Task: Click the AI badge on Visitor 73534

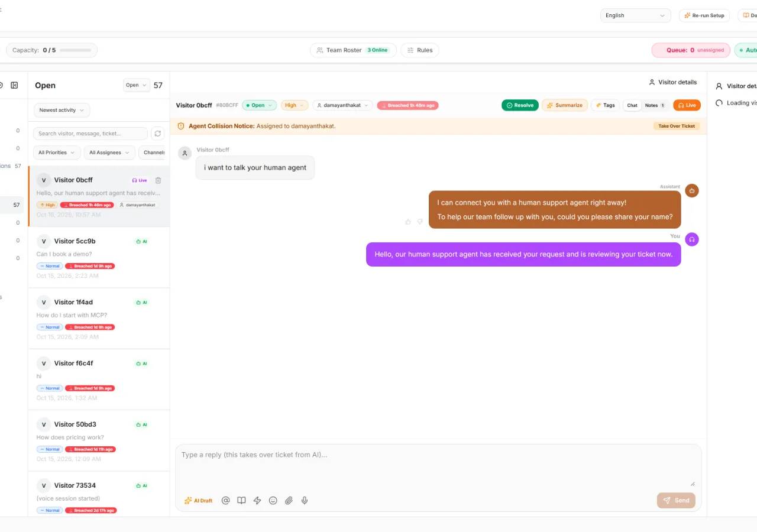Action: coord(141,486)
